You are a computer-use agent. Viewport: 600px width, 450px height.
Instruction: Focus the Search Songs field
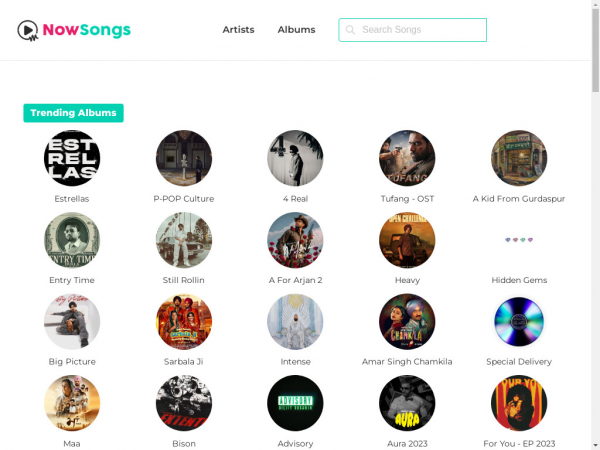pos(420,30)
